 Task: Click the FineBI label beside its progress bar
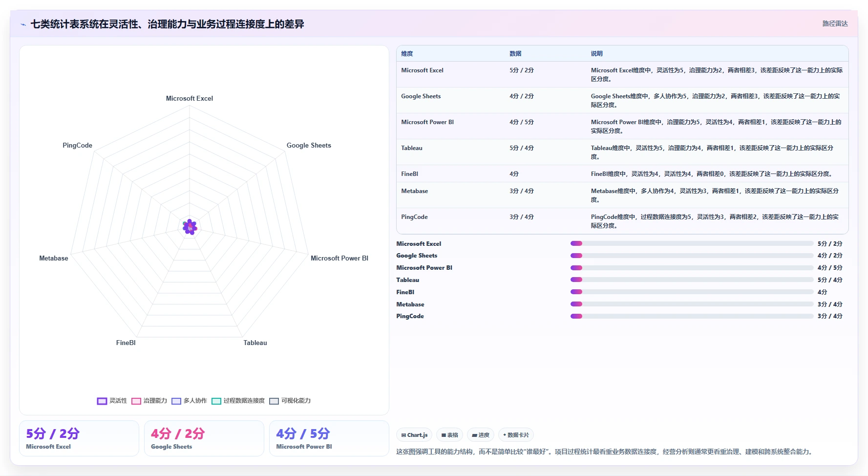405,292
